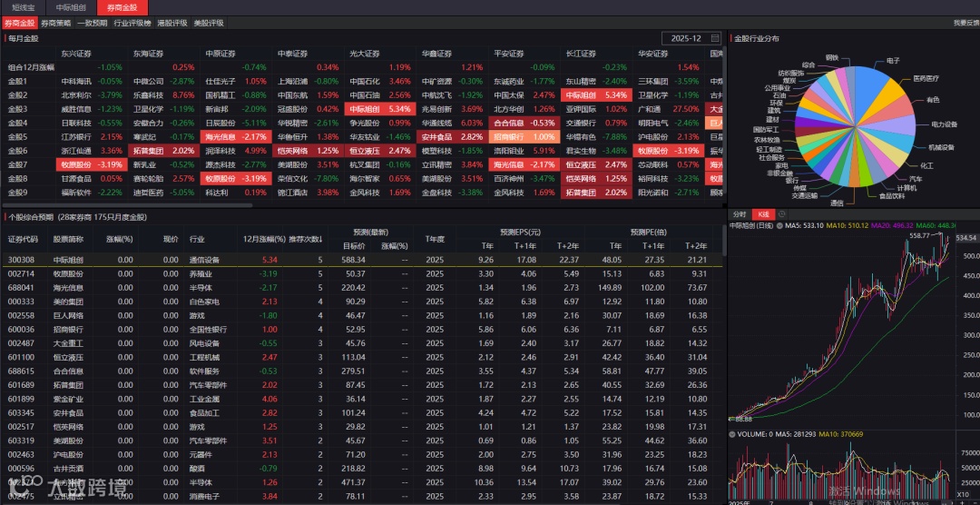Select the 沪电股份 row with code 002463
This screenshot has width=980, height=505.
click(x=361, y=454)
